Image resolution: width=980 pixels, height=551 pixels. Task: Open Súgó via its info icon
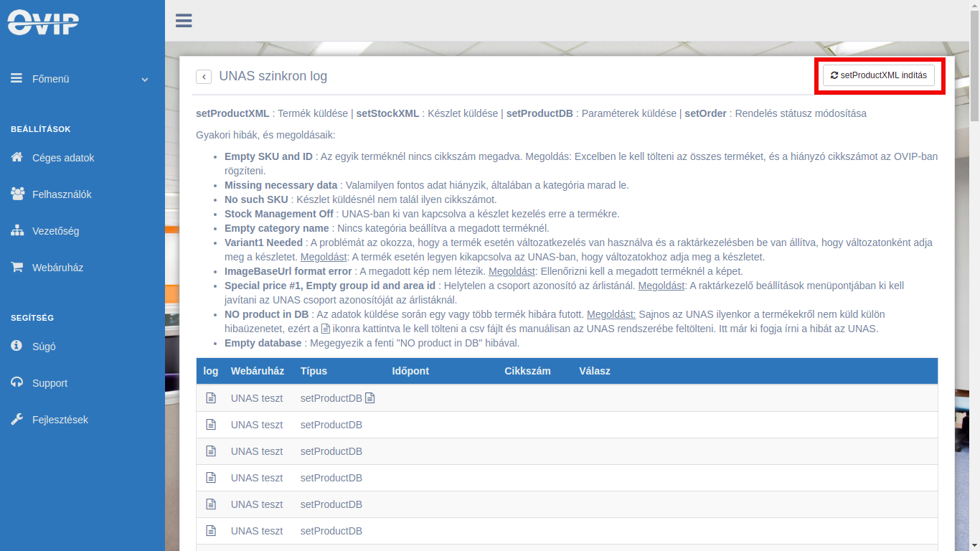click(17, 346)
